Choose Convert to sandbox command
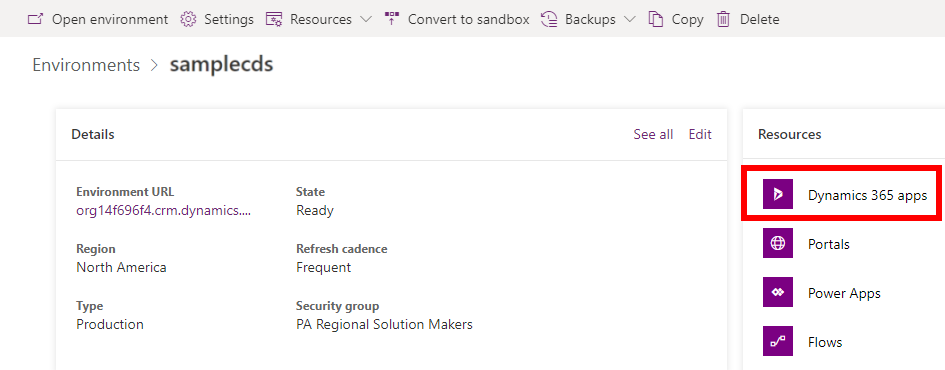Image resolution: width=945 pixels, height=370 pixels. 468,19
